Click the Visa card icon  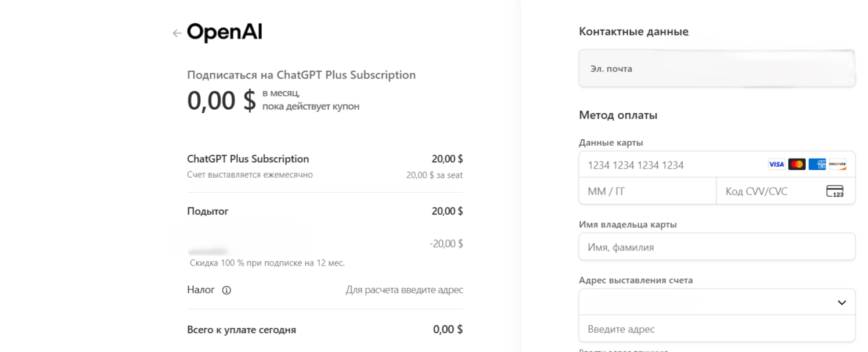[776, 164]
